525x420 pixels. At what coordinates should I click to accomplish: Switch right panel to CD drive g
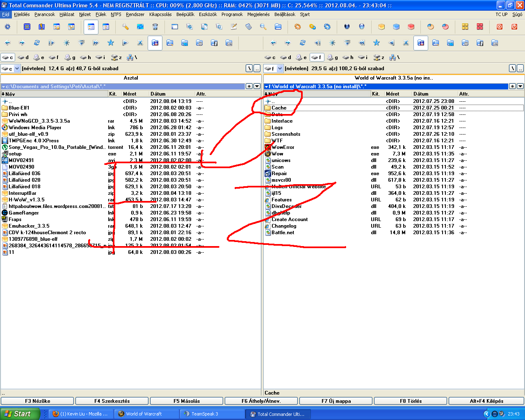[x=333, y=57]
